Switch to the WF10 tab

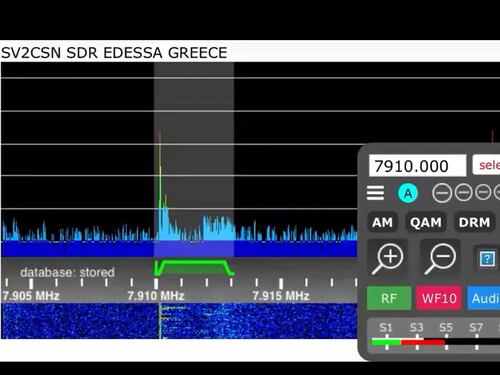point(439,298)
